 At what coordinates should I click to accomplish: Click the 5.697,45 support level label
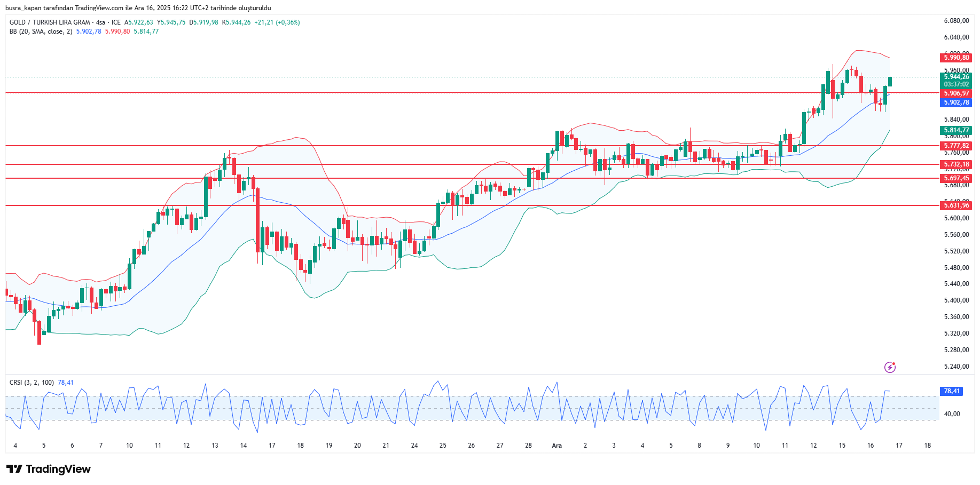[955, 178]
